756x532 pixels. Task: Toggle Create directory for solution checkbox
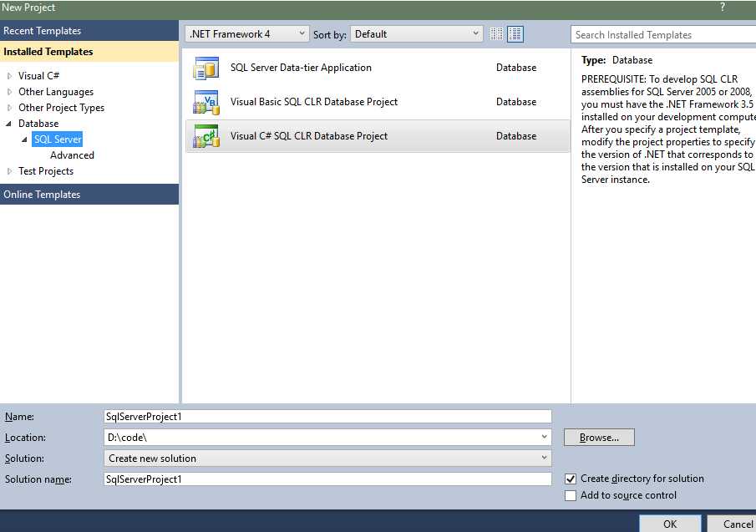pos(571,479)
